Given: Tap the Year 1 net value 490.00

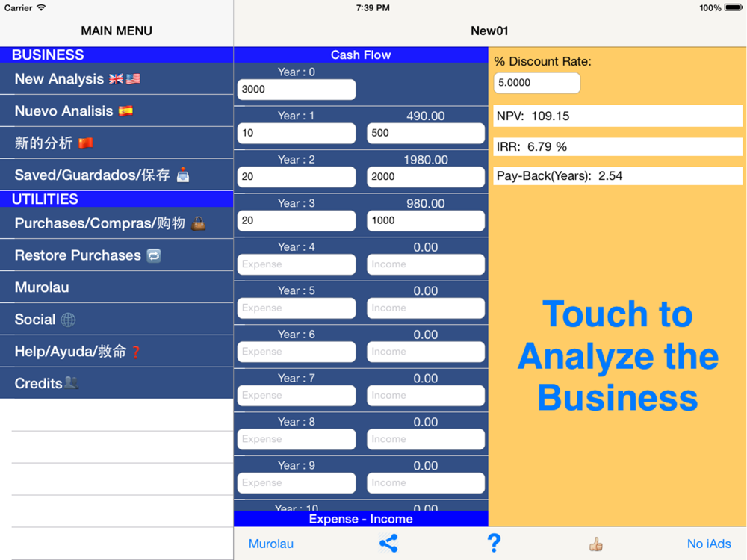Looking at the screenshot, I should (x=426, y=116).
